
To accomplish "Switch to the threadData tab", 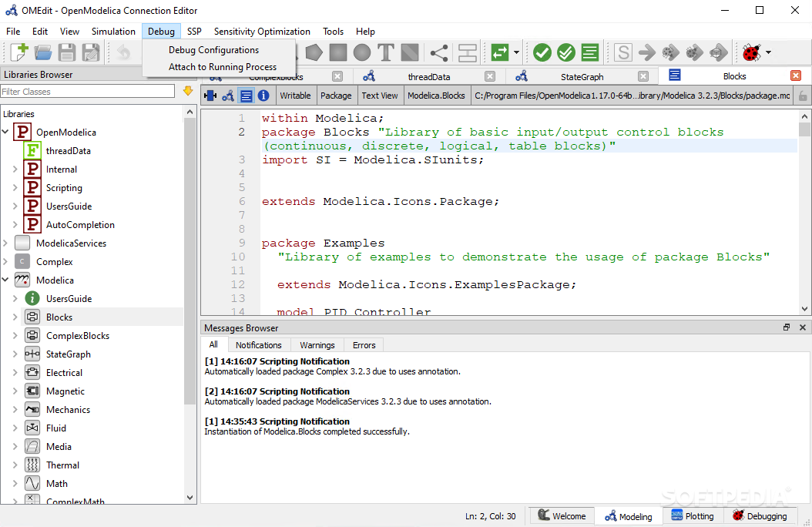I will (x=429, y=76).
